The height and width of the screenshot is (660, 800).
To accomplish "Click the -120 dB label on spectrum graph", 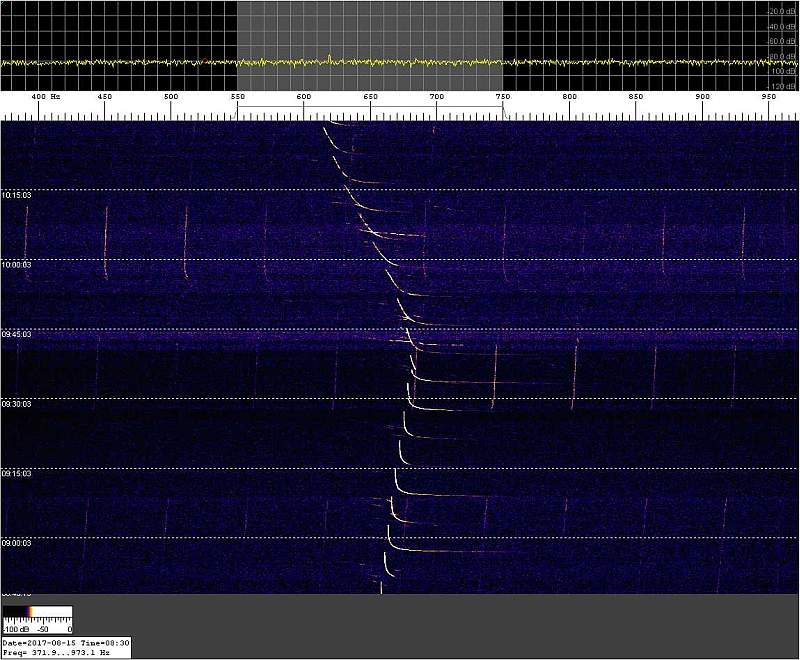I will 782,86.
